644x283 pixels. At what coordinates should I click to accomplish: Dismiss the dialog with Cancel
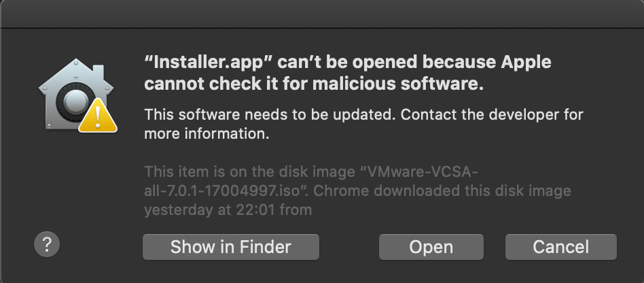click(560, 246)
